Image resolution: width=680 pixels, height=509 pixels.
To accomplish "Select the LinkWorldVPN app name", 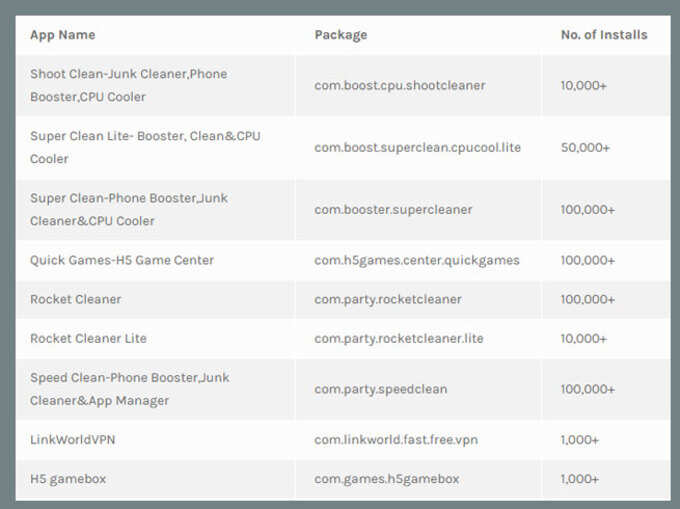I will [72, 440].
